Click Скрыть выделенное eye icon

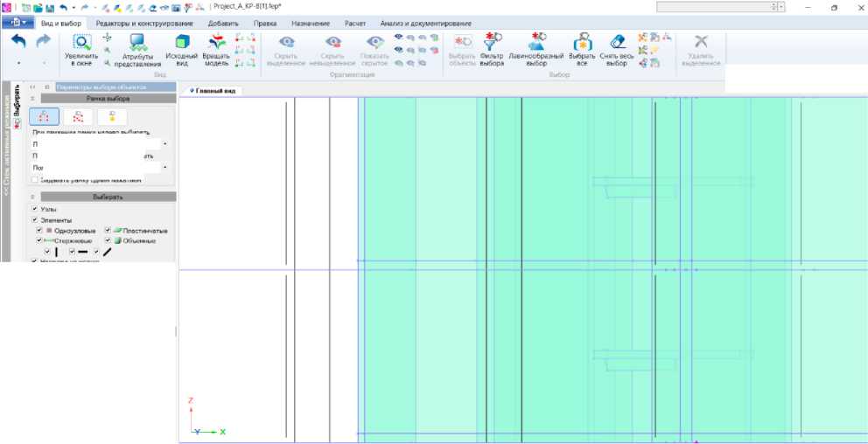[x=286, y=43]
